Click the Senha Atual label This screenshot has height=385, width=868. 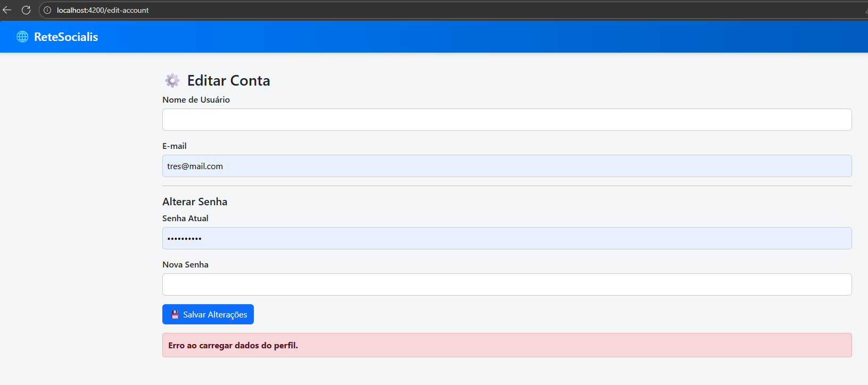(185, 219)
